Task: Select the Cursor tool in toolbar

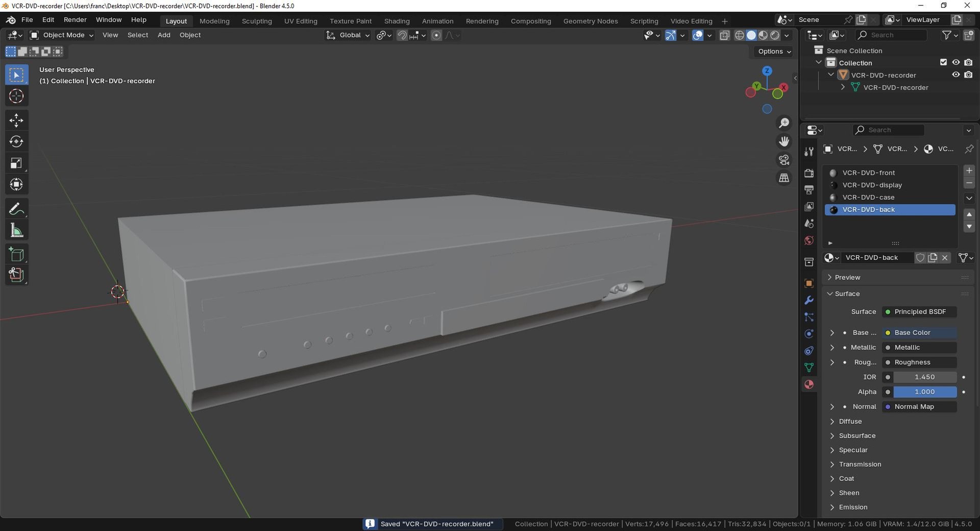Action: click(16, 96)
